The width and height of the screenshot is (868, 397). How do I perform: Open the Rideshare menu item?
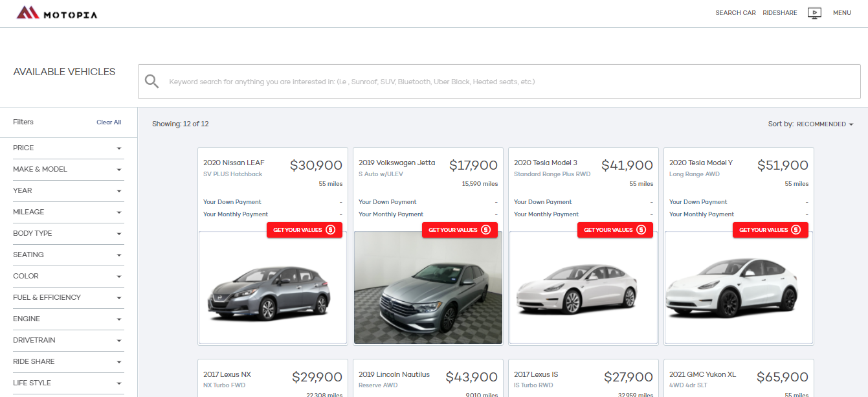779,13
